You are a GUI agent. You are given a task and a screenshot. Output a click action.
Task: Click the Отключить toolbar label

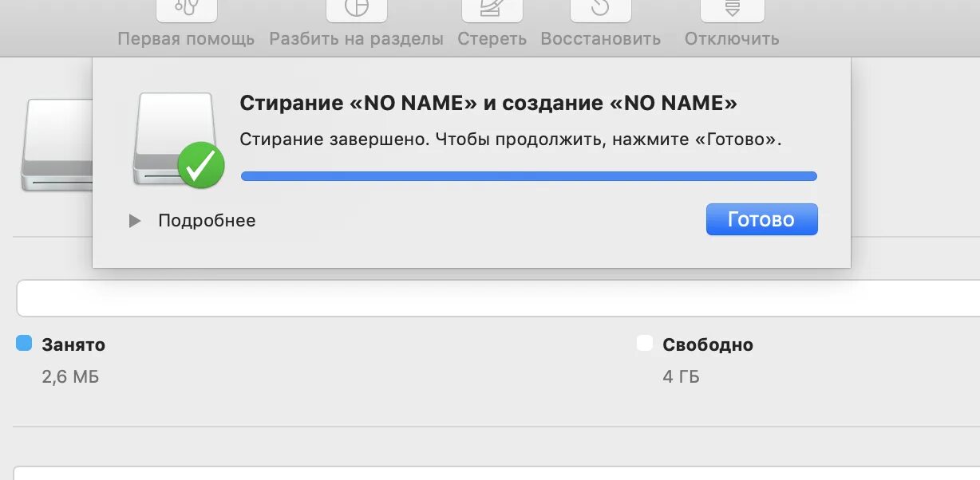tap(732, 39)
